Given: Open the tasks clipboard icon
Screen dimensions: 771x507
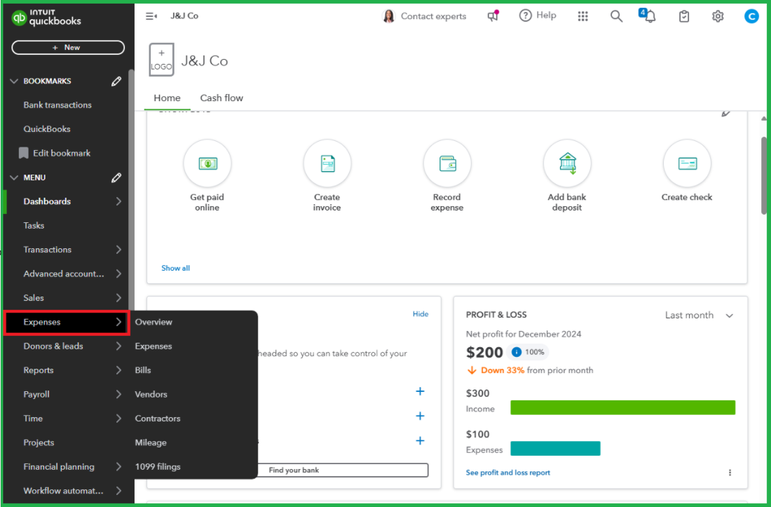Looking at the screenshot, I should (x=684, y=16).
